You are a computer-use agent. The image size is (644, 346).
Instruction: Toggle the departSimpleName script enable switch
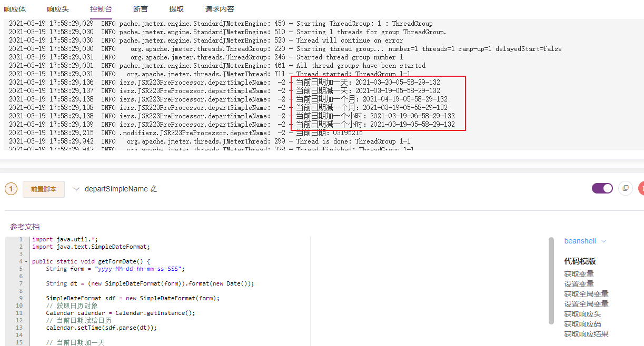coord(602,188)
